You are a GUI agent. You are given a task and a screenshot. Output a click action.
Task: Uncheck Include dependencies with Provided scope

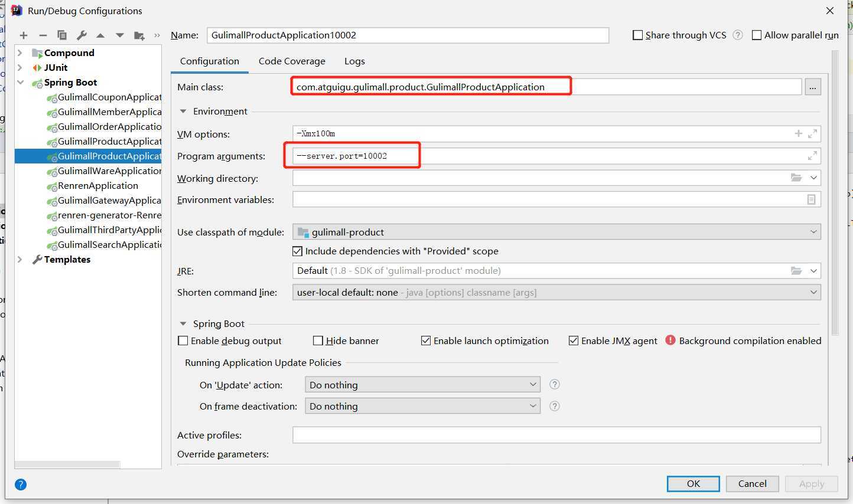(x=297, y=251)
